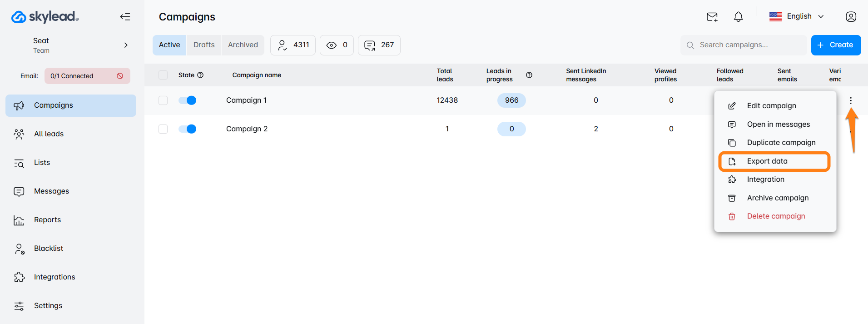Open the new message envelope icon
Image resolution: width=868 pixels, height=324 pixels.
pyautogui.click(x=712, y=17)
